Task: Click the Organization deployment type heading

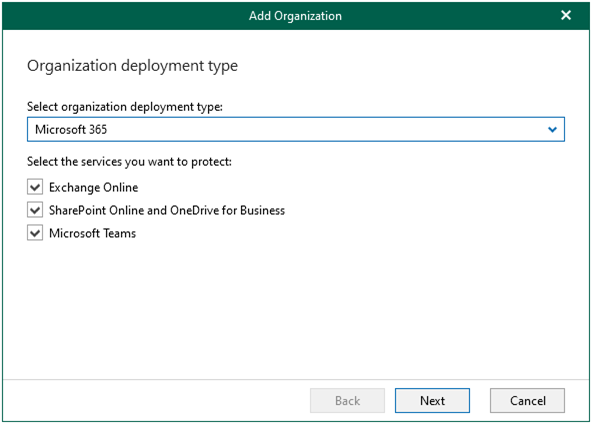Action: click(x=132, y=66)
